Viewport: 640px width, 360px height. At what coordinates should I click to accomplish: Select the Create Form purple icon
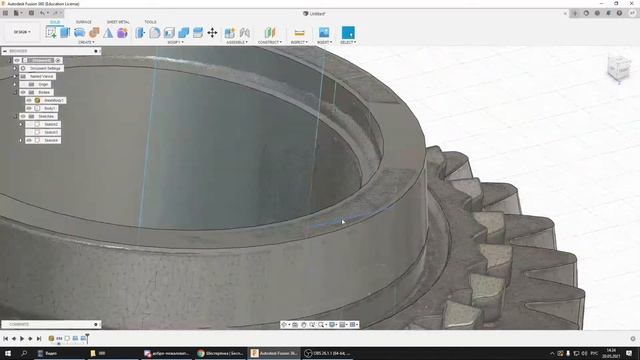(x=122, y=33)
